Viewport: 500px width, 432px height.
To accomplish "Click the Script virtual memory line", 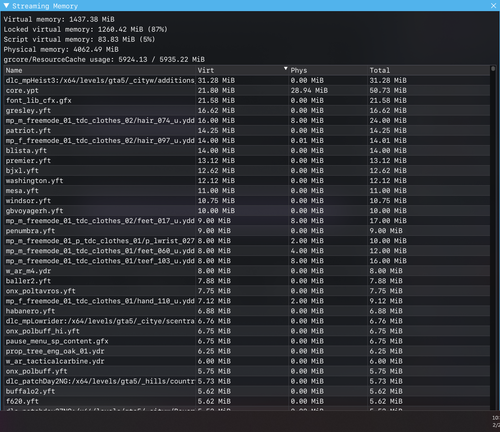I will [79, 39].
